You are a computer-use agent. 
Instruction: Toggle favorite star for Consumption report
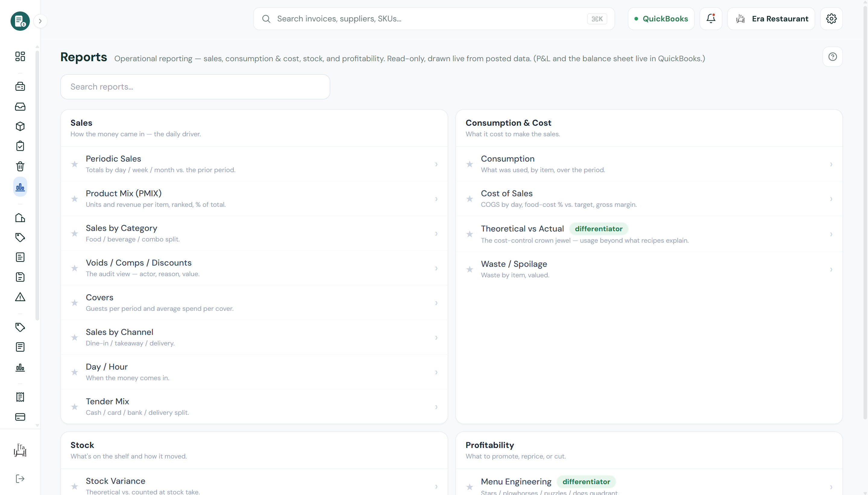coord(470,164)
